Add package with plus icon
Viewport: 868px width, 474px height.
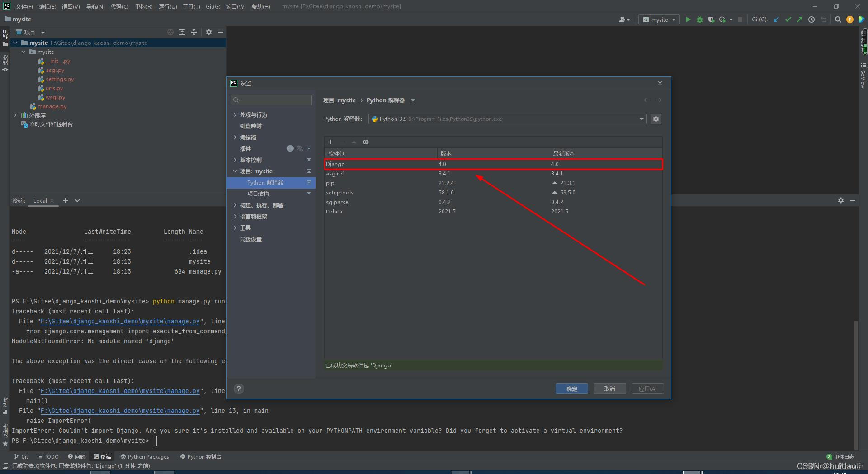coord(330,142)
